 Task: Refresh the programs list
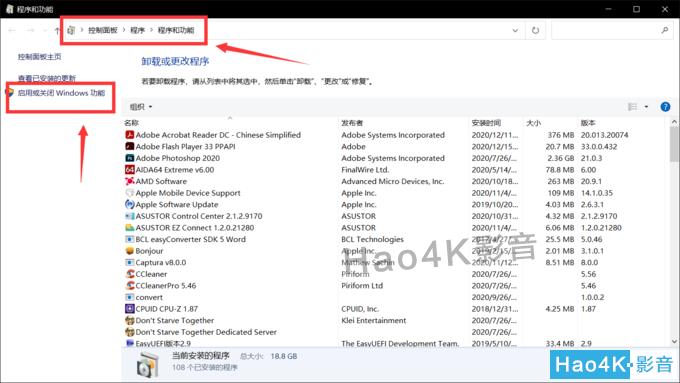[x=536, y=30]
